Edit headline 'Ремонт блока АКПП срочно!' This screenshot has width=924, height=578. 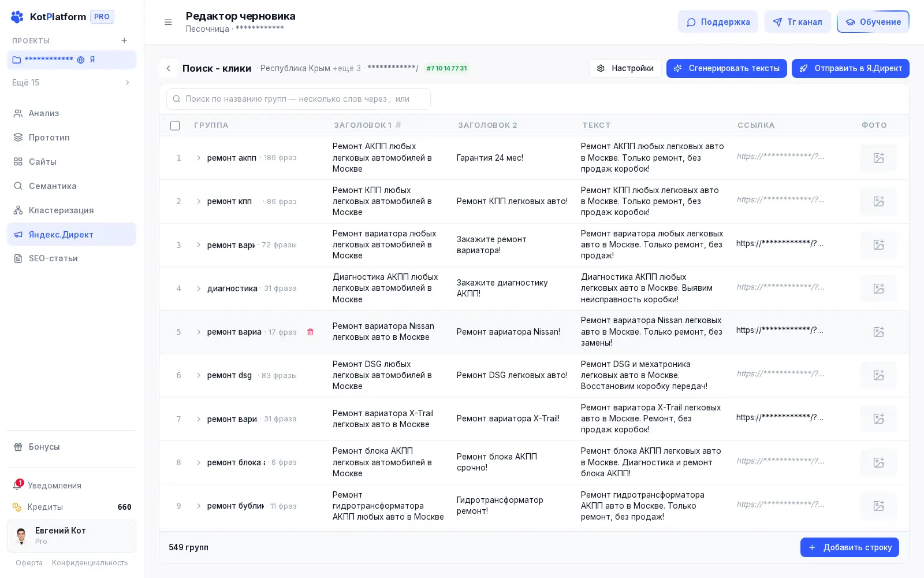[x=497, y=462]
